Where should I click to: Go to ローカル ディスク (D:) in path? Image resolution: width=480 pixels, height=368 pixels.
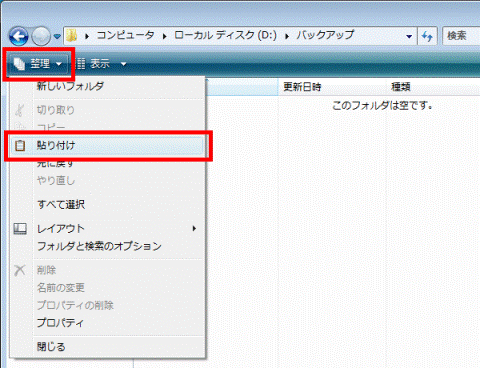225,35
